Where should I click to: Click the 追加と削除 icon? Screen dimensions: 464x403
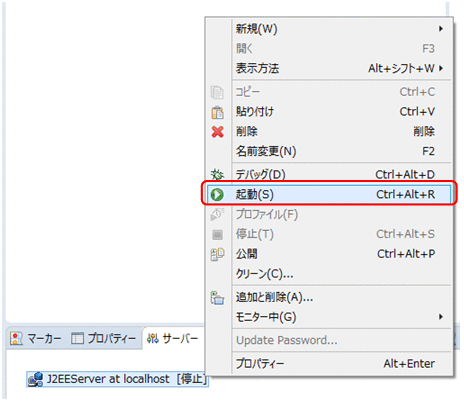point(217,298)
